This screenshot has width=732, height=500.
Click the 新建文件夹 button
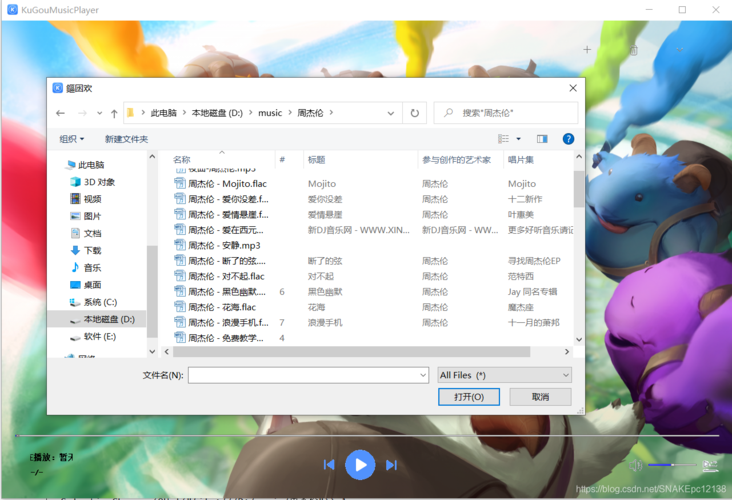click(127, 139)
